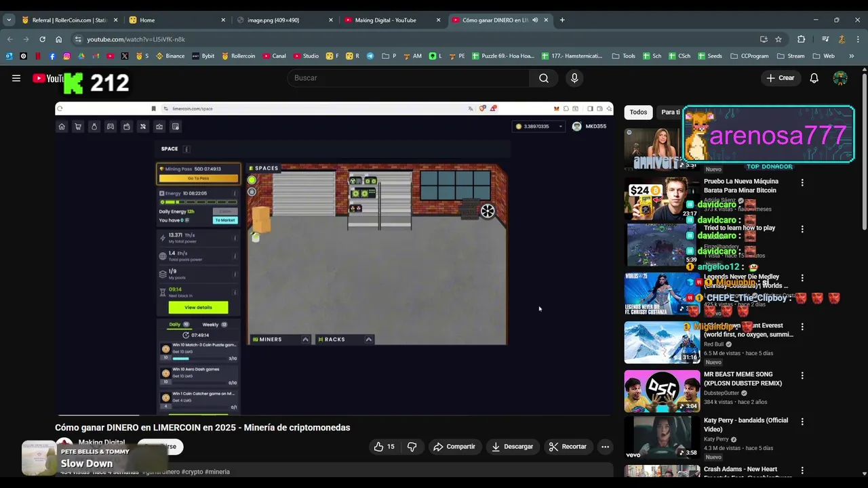Click the Limercoin gamepad games icon
868x488 pixels.
pyautogui.click(x=111, y=127)
